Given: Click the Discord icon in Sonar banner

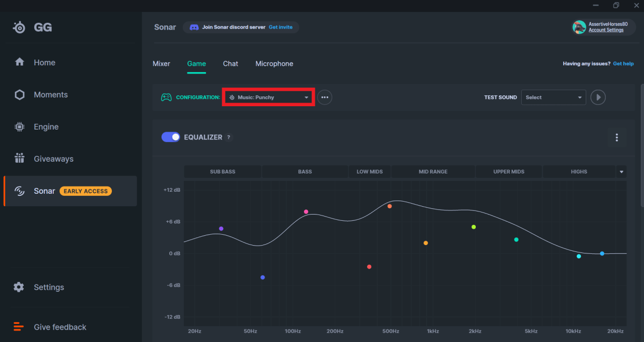Looking at the screenshot, I should click(194, 27).
